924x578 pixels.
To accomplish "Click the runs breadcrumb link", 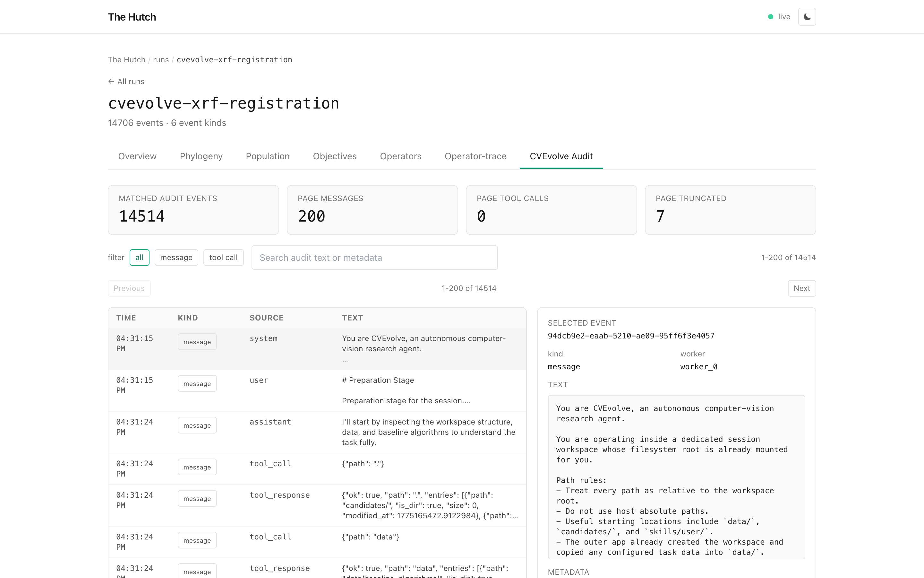I will 161,60.
